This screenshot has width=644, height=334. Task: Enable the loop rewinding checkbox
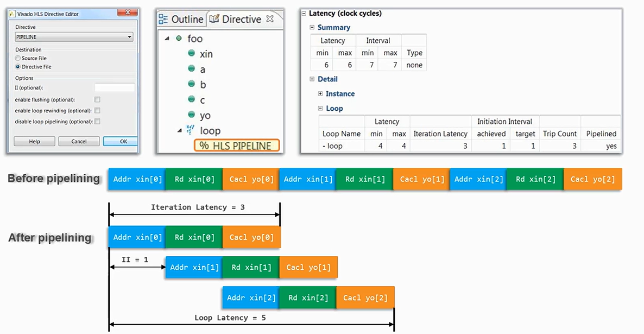pyautogui.click(x=97, y=110)
